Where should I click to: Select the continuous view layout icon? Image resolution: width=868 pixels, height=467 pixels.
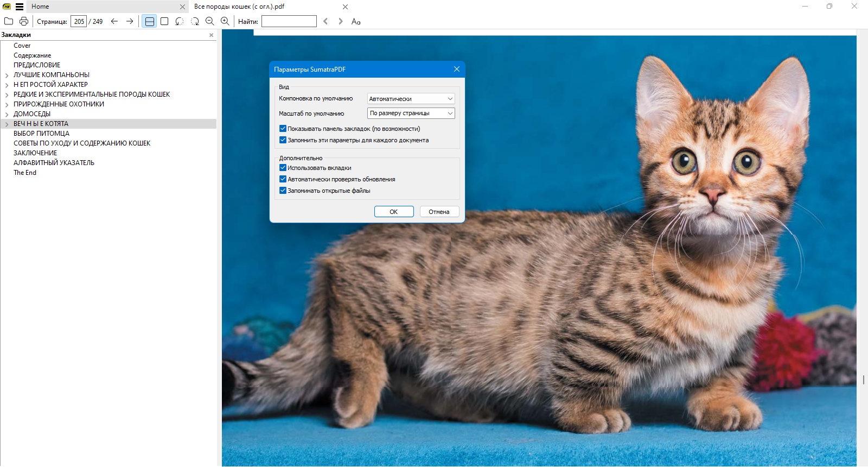(x=149, y=21)
